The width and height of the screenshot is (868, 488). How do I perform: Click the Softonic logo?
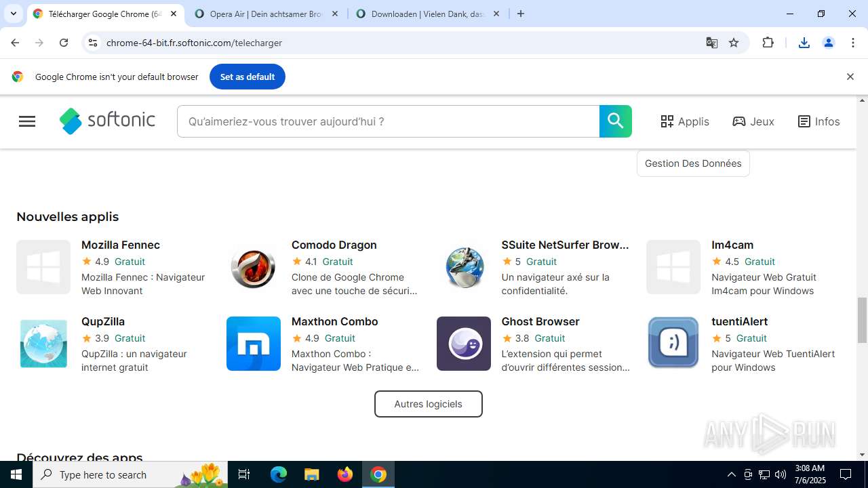click(x=107, y=121)
